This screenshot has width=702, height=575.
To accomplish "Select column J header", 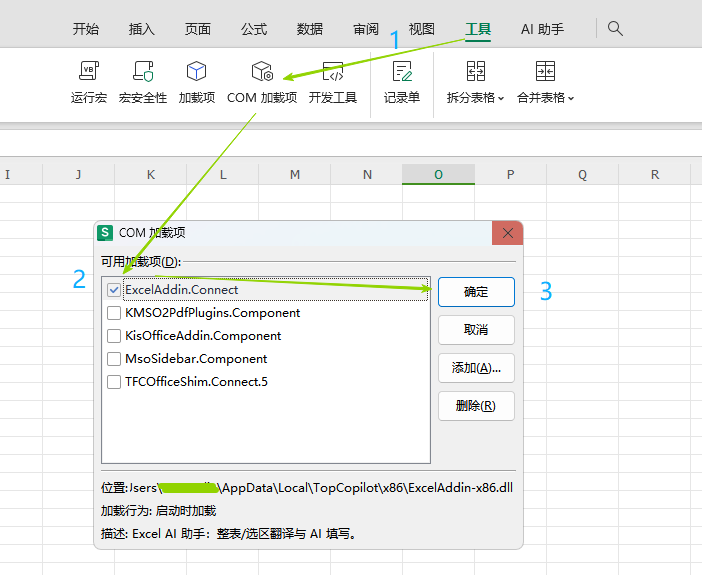I will click(78, 174).
